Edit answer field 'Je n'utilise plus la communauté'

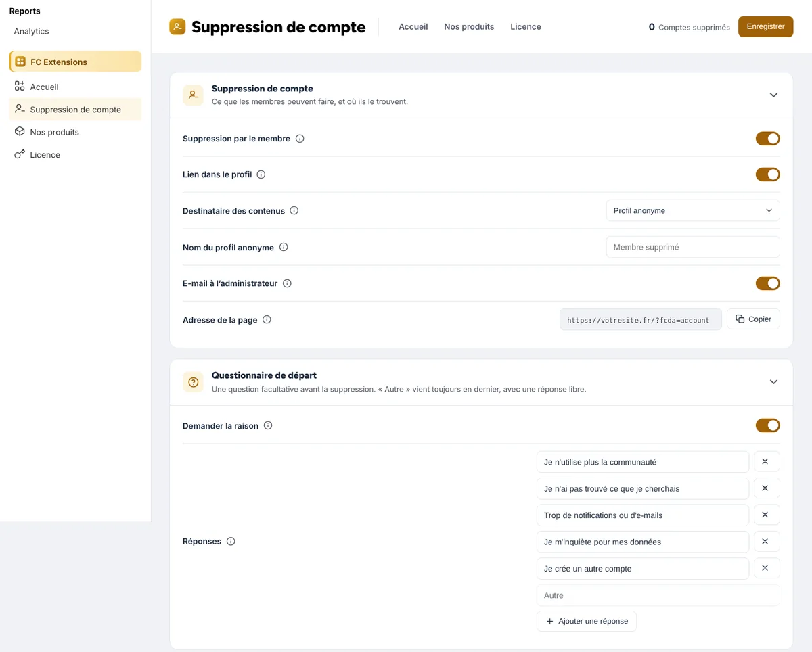click(643, 462)
